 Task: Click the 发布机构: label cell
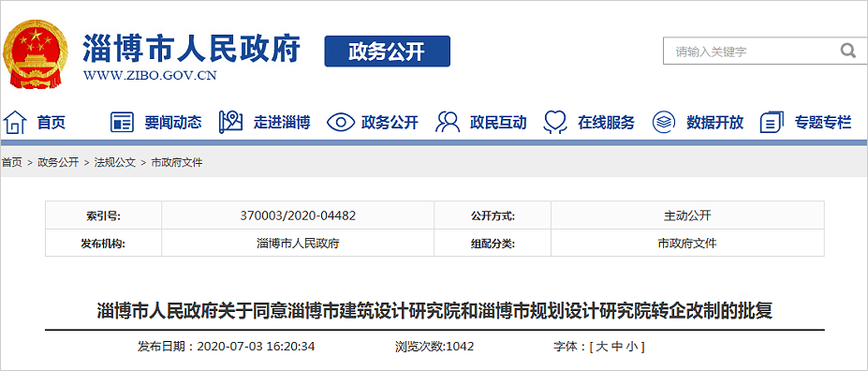[104, 243]
